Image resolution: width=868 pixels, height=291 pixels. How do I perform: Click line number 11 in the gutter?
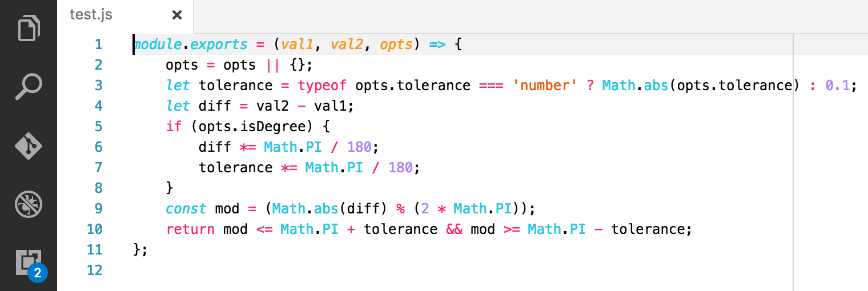coord(94,250)
